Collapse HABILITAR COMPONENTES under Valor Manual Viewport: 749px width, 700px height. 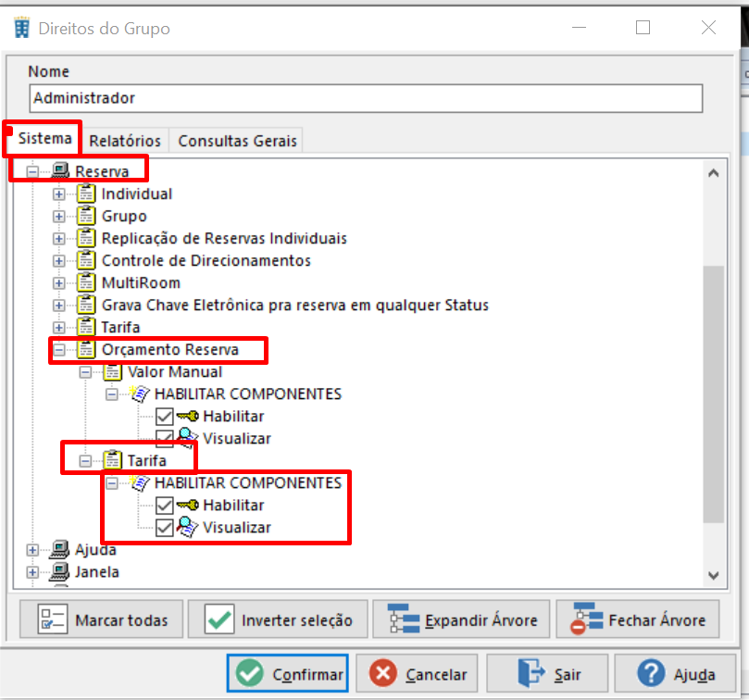(112, 394)
